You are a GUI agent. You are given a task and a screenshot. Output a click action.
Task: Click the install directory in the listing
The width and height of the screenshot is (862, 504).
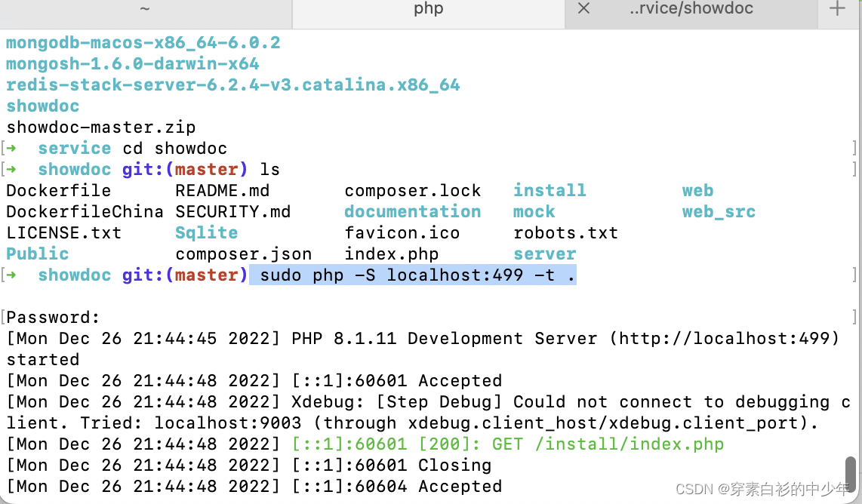550,190
